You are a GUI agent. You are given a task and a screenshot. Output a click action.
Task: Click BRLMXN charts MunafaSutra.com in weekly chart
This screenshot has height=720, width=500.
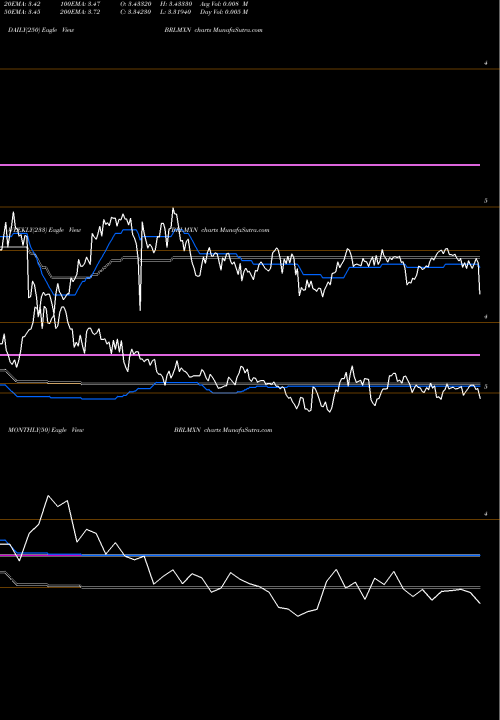tap(220, 230)
